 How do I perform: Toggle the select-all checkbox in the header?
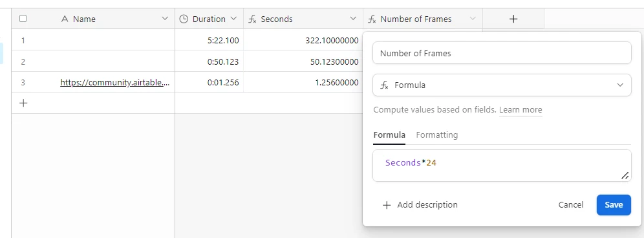click(x=23, y=19)
